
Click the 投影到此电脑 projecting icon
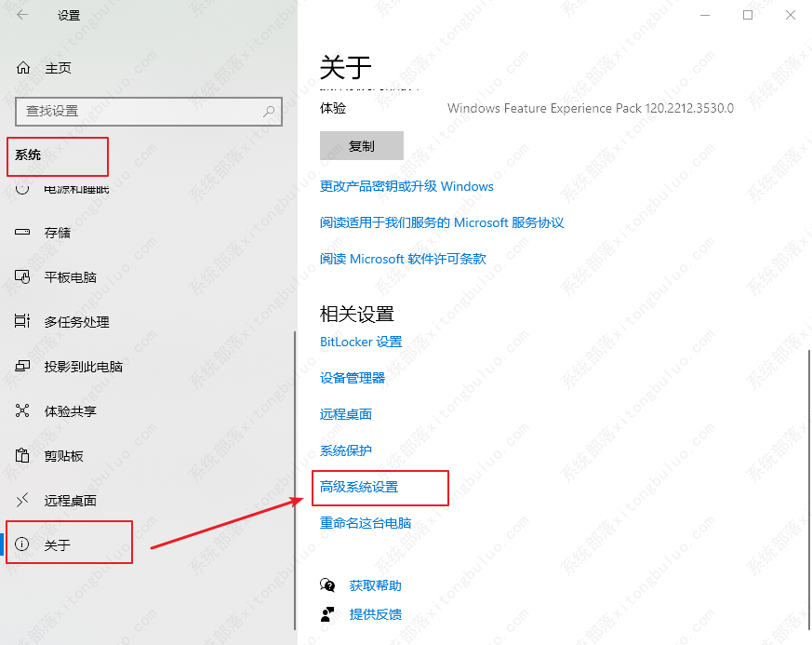(23, 367)
